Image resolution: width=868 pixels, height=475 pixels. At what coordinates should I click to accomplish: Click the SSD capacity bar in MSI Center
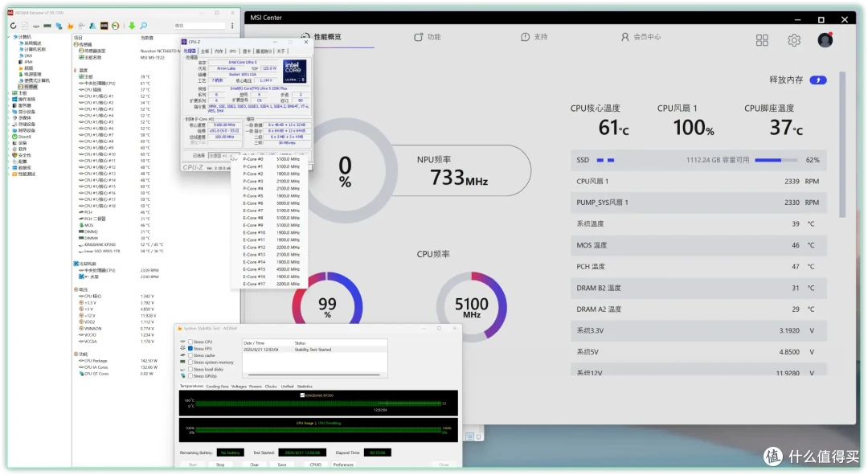(776, 160)
